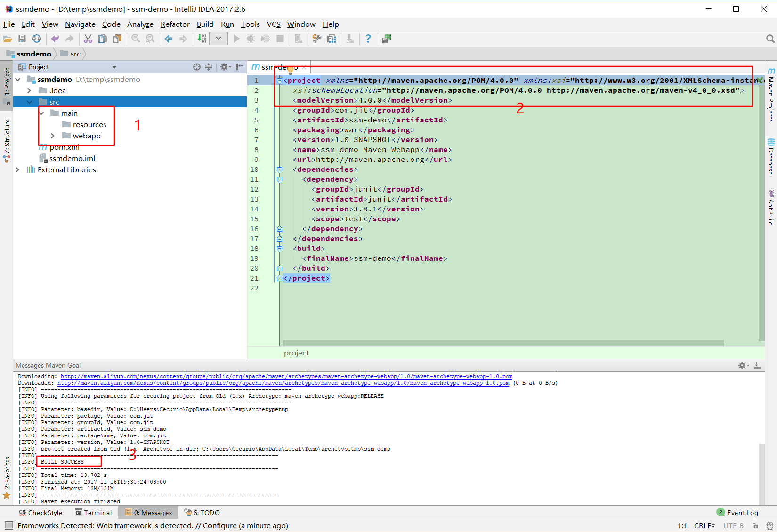Click the read-only lock status icon
This screenshot has height=532, width=777.
(755, 525)
